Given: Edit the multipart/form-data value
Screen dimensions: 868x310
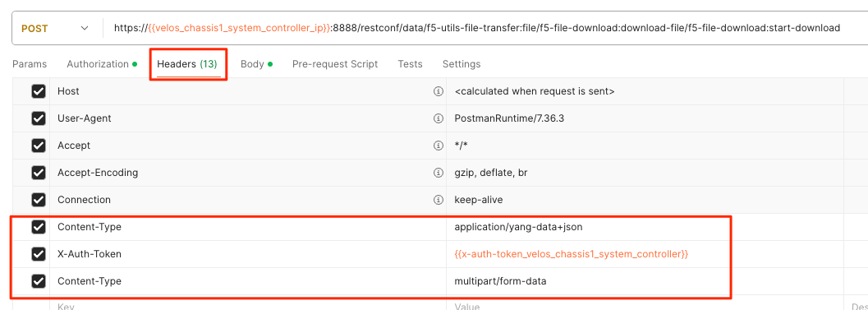Looking at the screenshot, I should pos(645,281).
